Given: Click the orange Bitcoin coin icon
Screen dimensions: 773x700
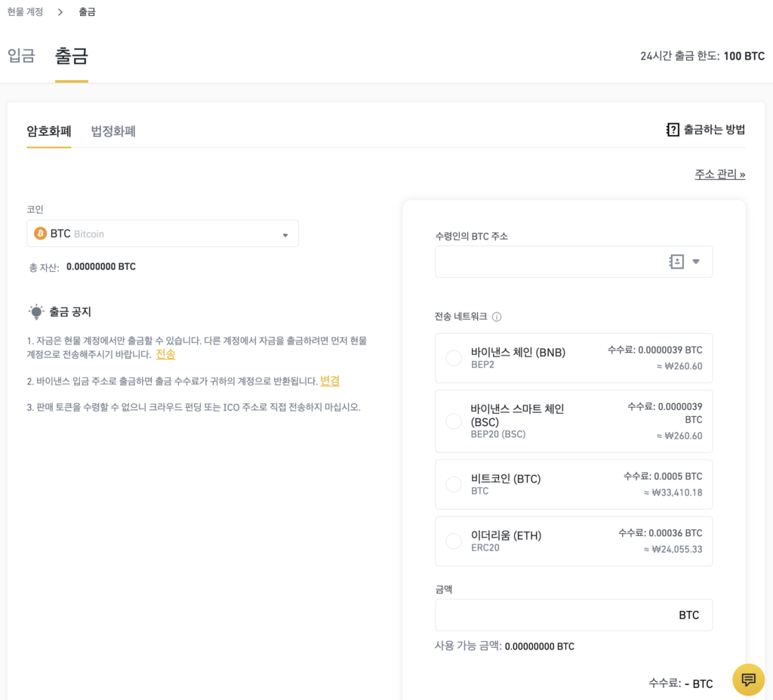Looking at the screenshot, I should click(40, 234).
